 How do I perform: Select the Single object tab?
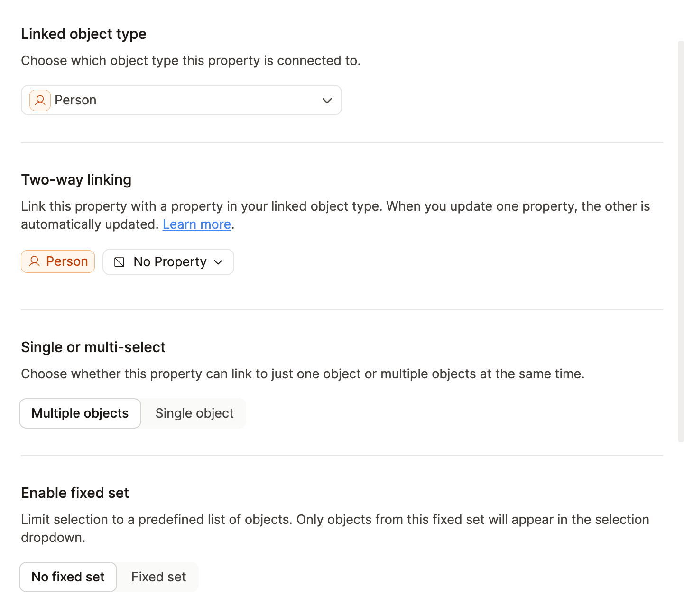click(194, 413)
